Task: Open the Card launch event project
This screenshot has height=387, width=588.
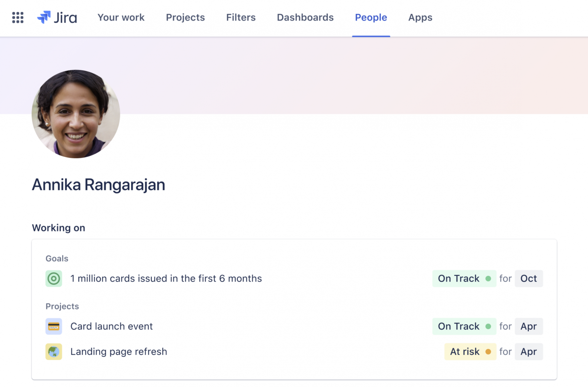Action: [111, 326]
